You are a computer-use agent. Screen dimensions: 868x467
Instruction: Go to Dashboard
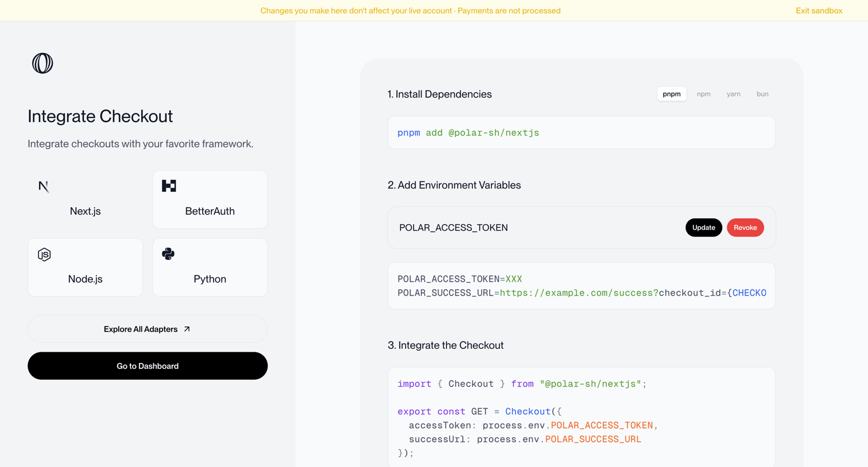(148, 366)
